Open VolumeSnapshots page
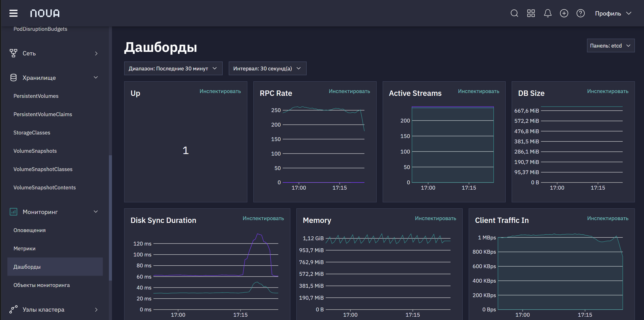Viewport: 644px width, 320px height. (35, 151)
